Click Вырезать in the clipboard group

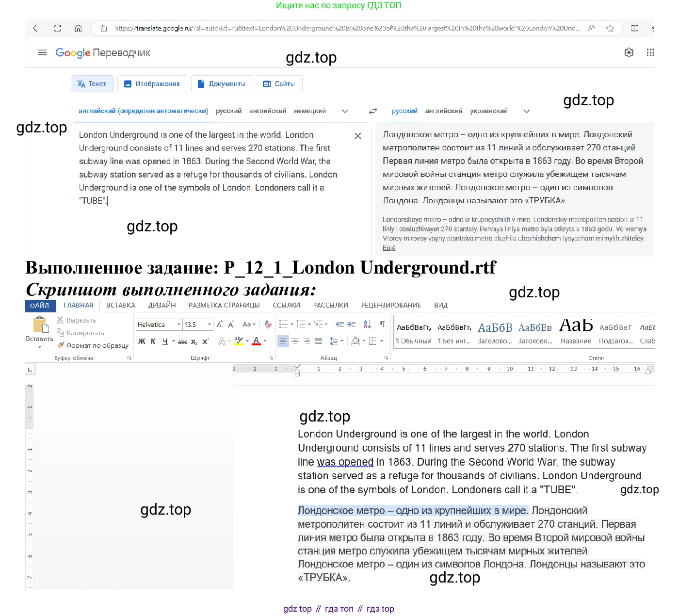[x=77, y=320]
